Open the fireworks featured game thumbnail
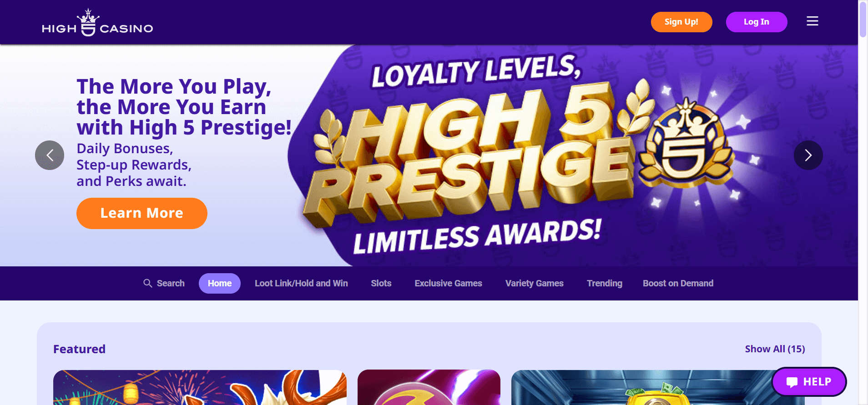 [200, 387]
